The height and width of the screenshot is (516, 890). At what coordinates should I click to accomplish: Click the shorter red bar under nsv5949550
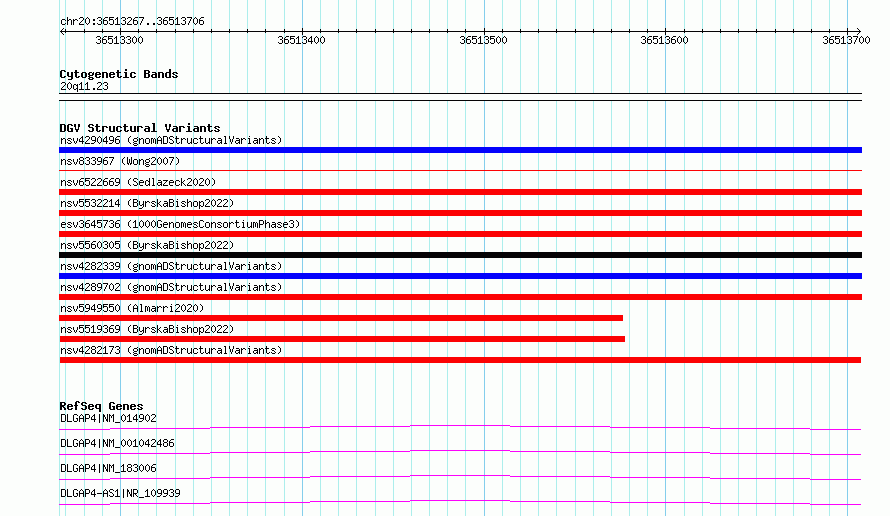pos(341,318)
